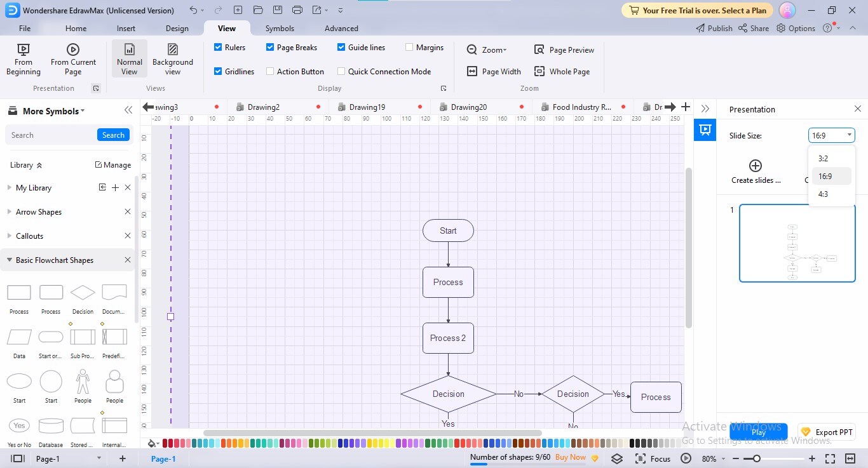
Task: Switch to the Drawing19 document tab
Action: (367, 107)
